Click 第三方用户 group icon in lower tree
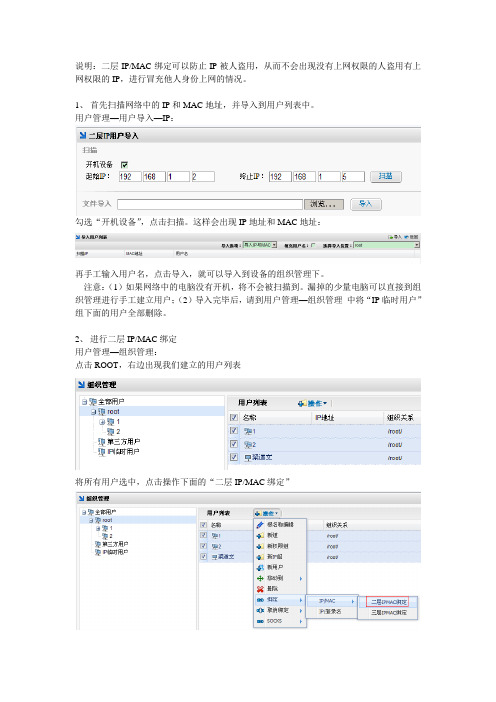The height and width of the screenshot is (702, 496). coord(98,544)
